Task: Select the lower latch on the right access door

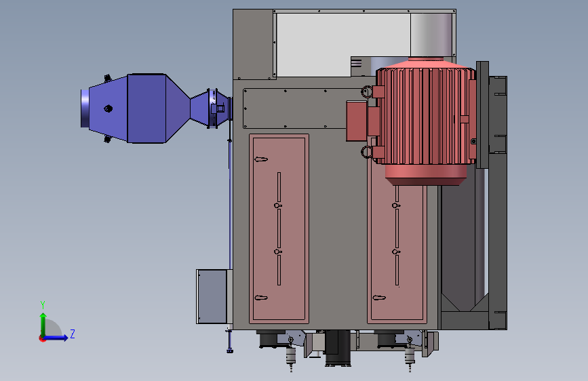Action: tap(379, 298)
